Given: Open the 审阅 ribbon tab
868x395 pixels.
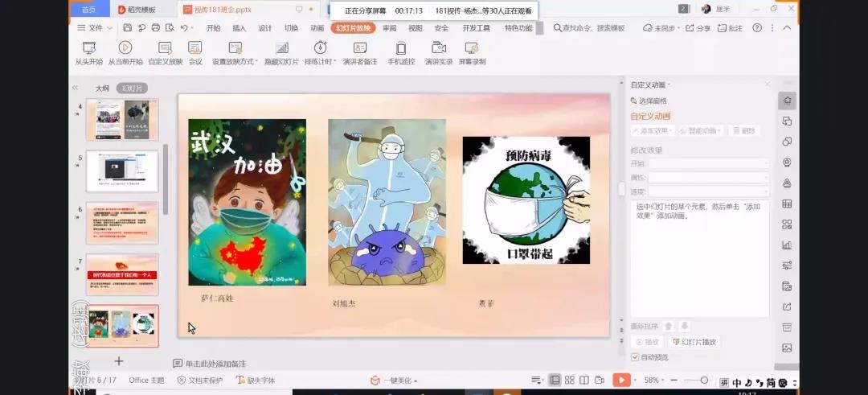Looking at the screenshot, I should coord(389,28).
